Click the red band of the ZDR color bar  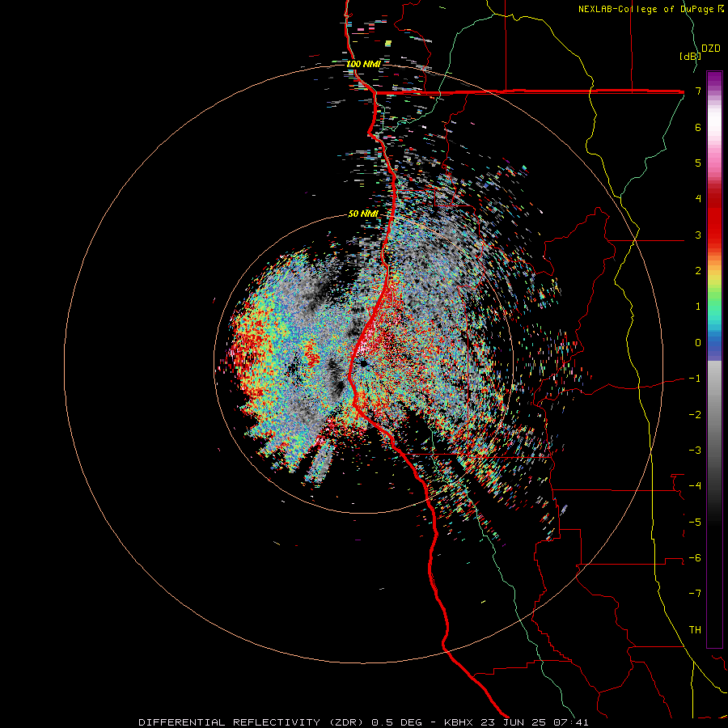click(714, 218)
